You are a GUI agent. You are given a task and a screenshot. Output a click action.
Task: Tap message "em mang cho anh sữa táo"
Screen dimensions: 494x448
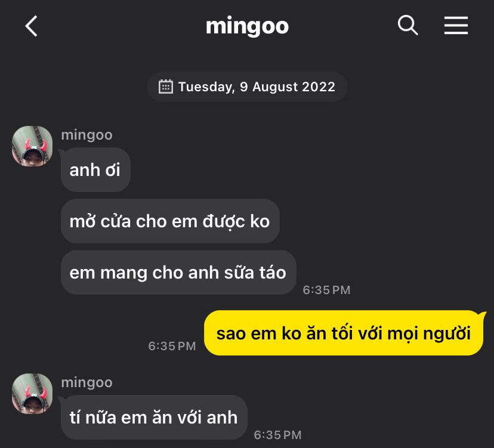[178, 273]
